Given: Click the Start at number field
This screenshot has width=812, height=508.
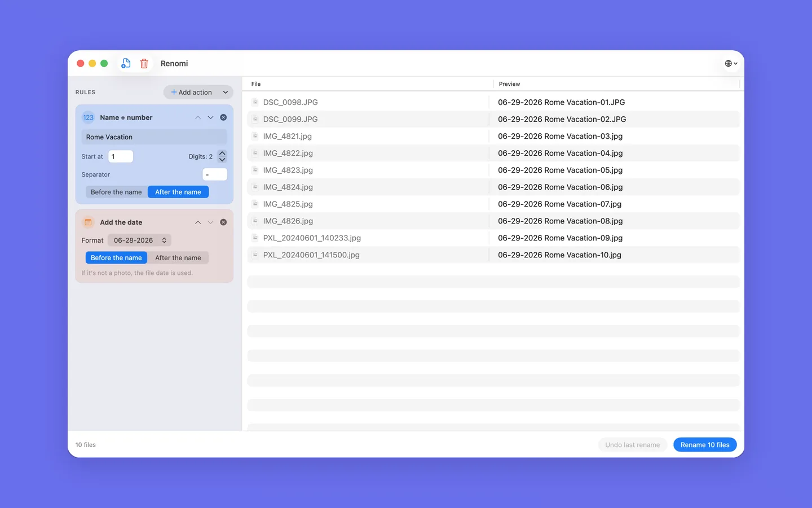Looking at the screenshot, I should (121, 156).
